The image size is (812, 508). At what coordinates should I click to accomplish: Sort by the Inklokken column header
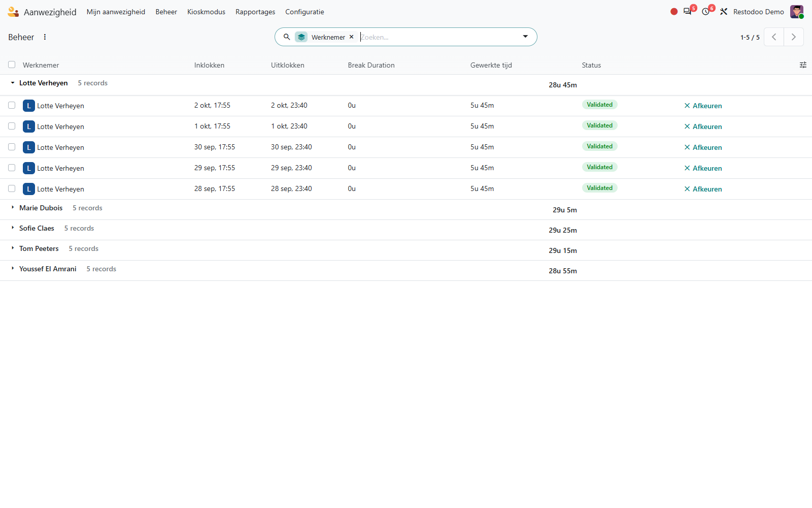click(209, 65)
